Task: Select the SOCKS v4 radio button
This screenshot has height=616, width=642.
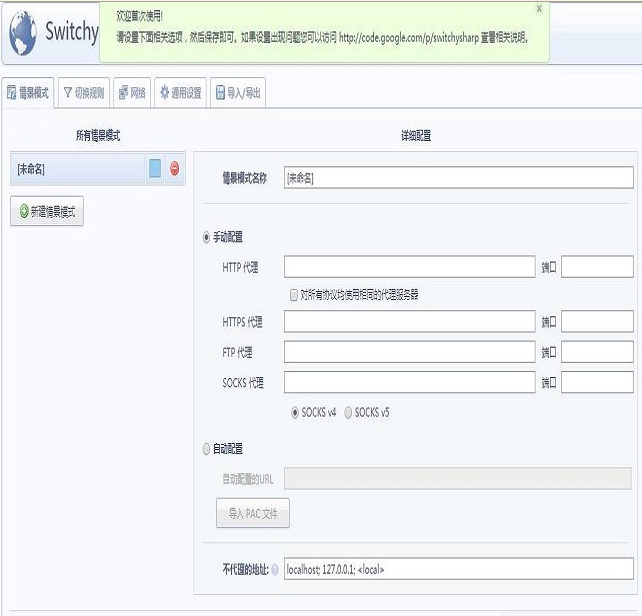Action: [295, 412]
